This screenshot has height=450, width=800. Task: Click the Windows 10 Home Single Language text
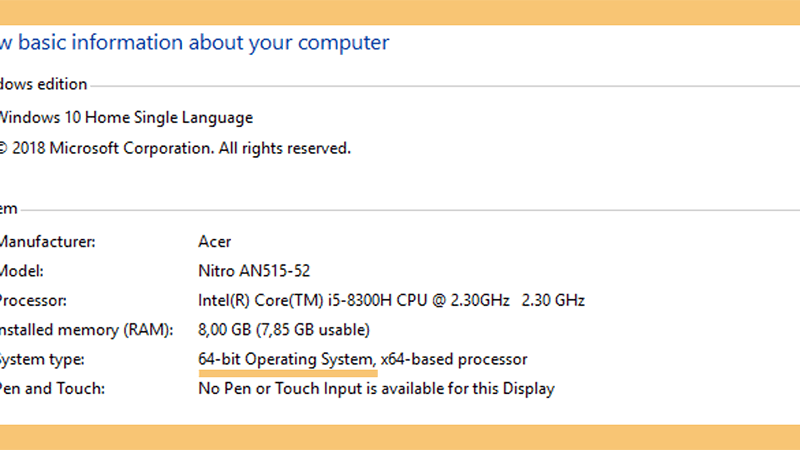click(x=126, y=118)
